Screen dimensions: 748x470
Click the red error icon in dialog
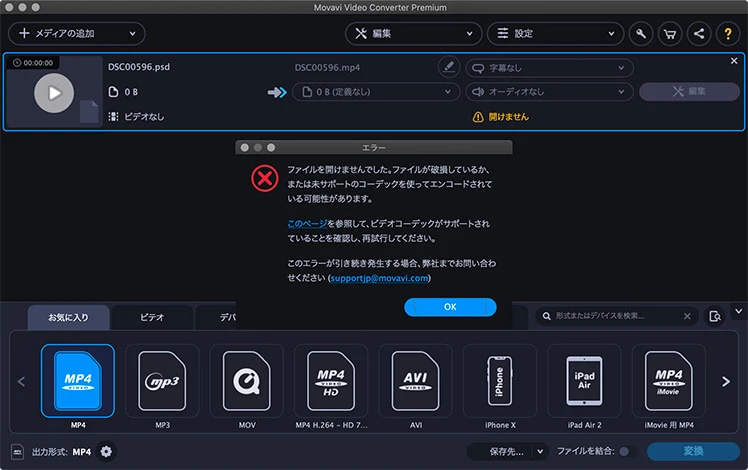265,178
